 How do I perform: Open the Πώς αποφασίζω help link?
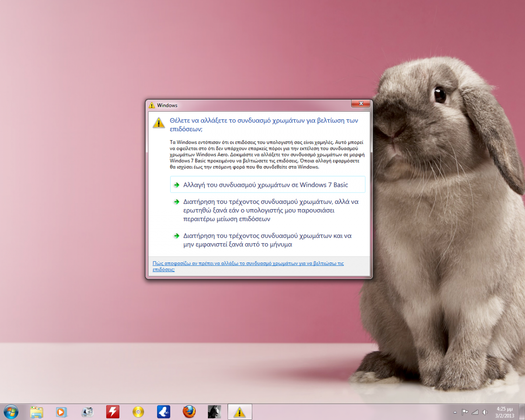[248, 266]
